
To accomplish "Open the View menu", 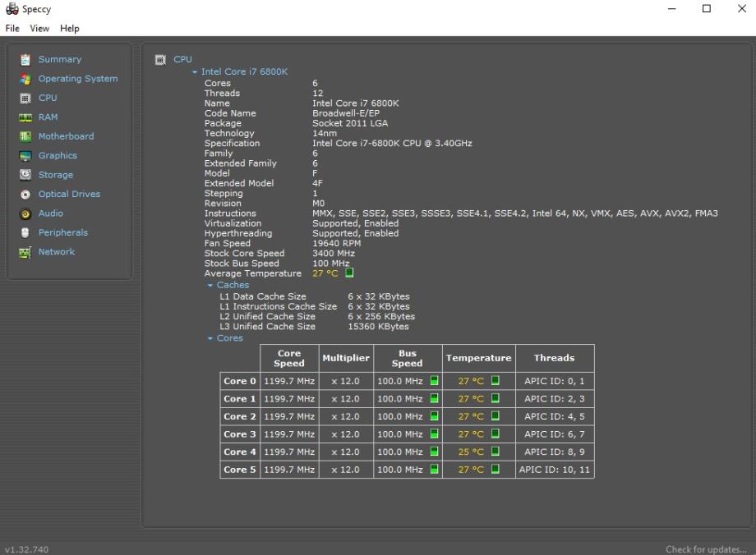I will (x=39, y=28).
